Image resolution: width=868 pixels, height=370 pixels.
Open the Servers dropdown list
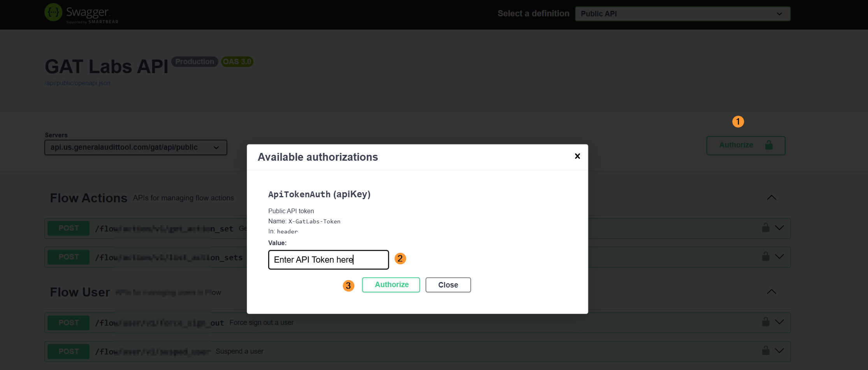tap(136, 147)
